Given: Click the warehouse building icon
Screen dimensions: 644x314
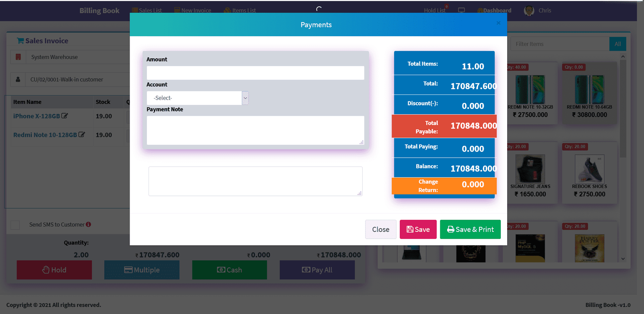Looking at the screenshot, I should pyautogui.click(x=18, y=57).
